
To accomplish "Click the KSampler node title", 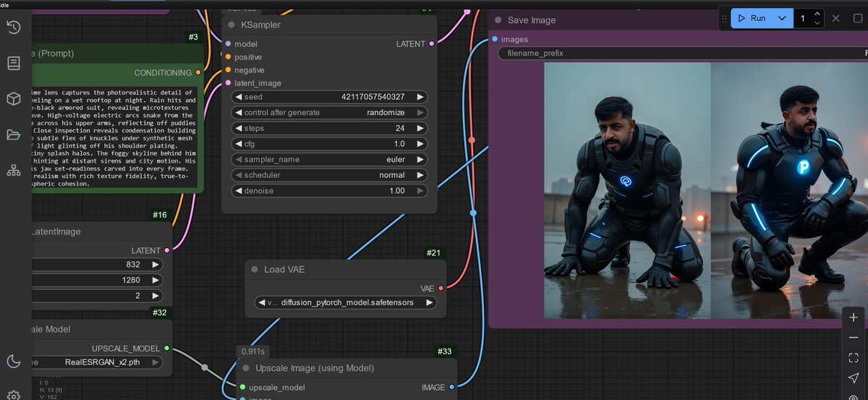I will (260, 25).
